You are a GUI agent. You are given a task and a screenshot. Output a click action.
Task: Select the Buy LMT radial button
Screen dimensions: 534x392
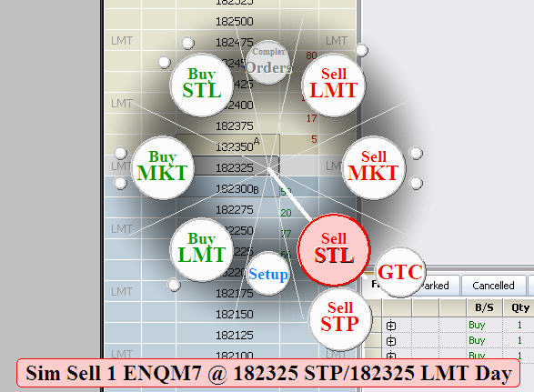202,249
